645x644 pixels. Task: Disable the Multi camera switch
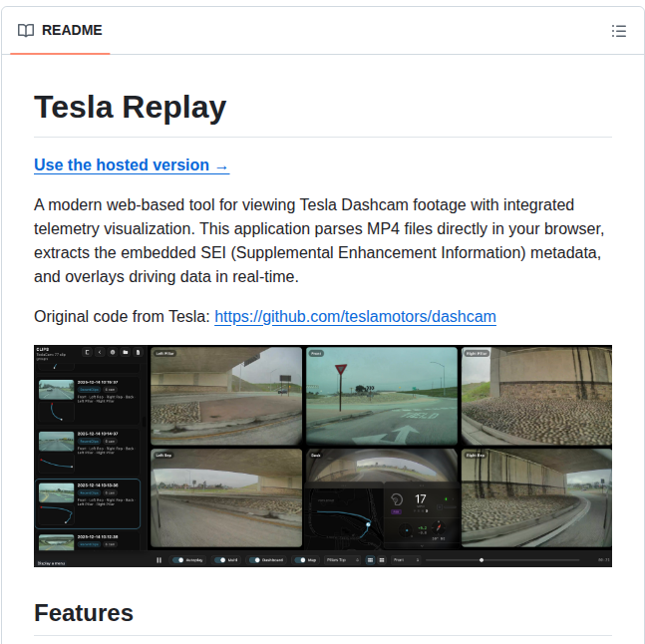(219, 560)
